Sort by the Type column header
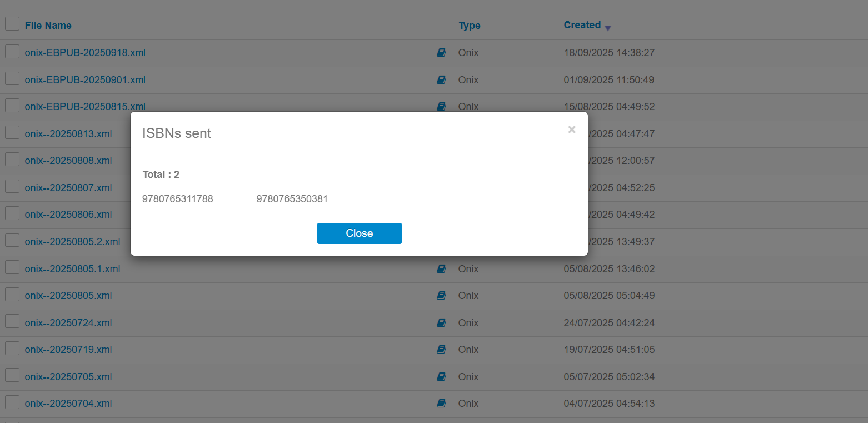This screenshot has height=423, width=868. tap(469, 26)
